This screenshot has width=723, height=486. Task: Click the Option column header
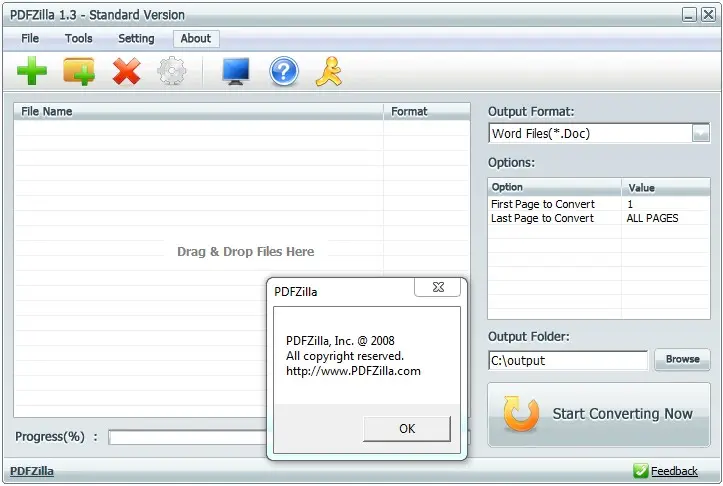point(555,187)
